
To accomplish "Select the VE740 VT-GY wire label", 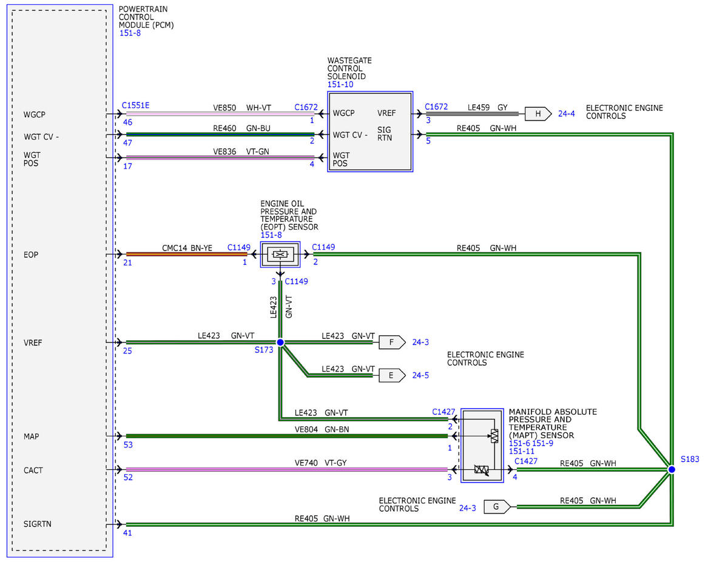I will tap(321, 463).
